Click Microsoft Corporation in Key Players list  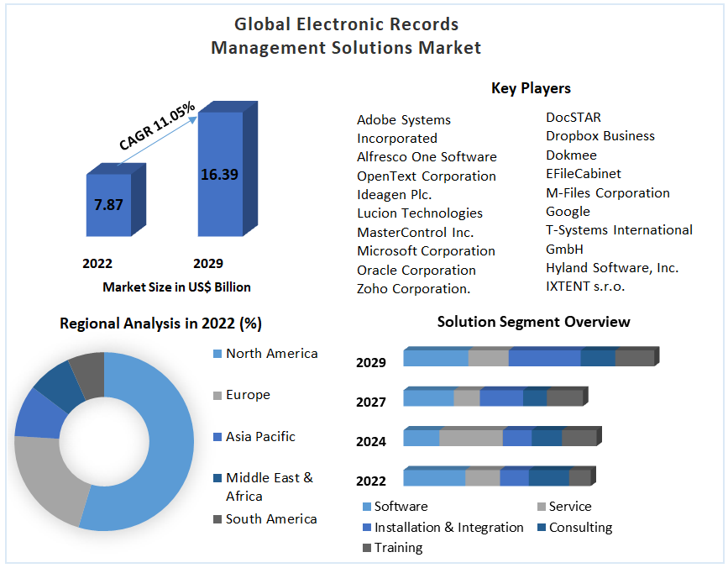click(x=426, y=251)
